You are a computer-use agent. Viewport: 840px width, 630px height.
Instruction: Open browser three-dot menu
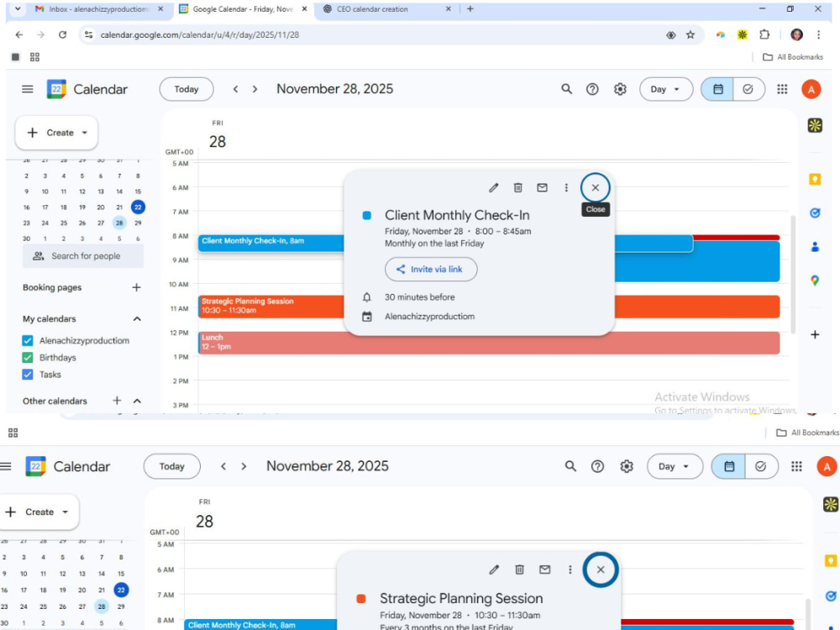pos(818,34)
